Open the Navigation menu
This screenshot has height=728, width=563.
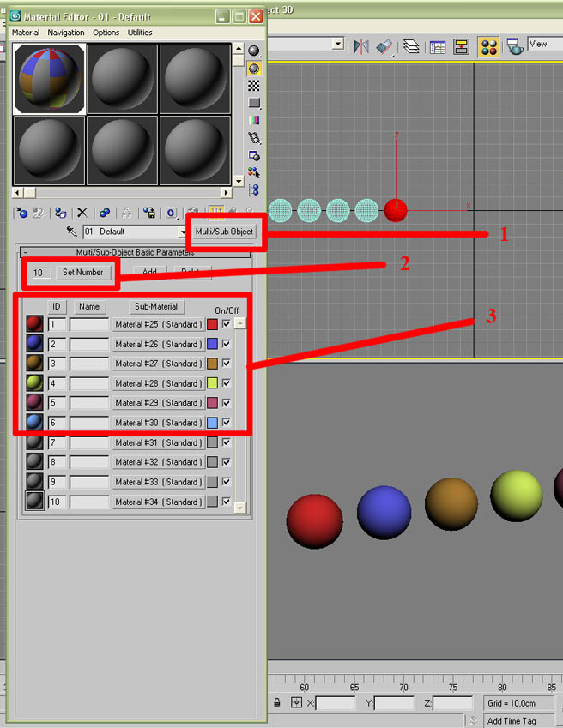pyautogui.click(x=66, y=33)
